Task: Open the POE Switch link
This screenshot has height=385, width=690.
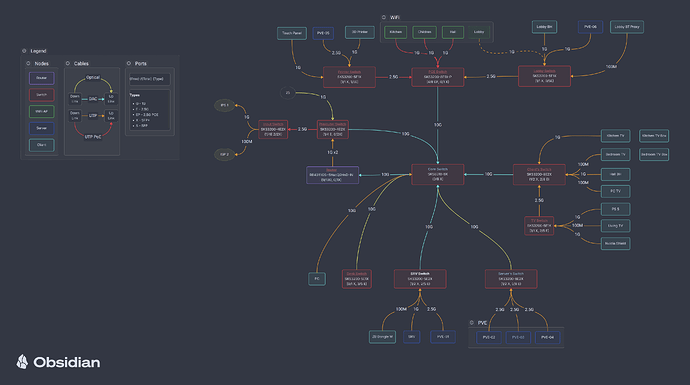Action: [437, 72]
